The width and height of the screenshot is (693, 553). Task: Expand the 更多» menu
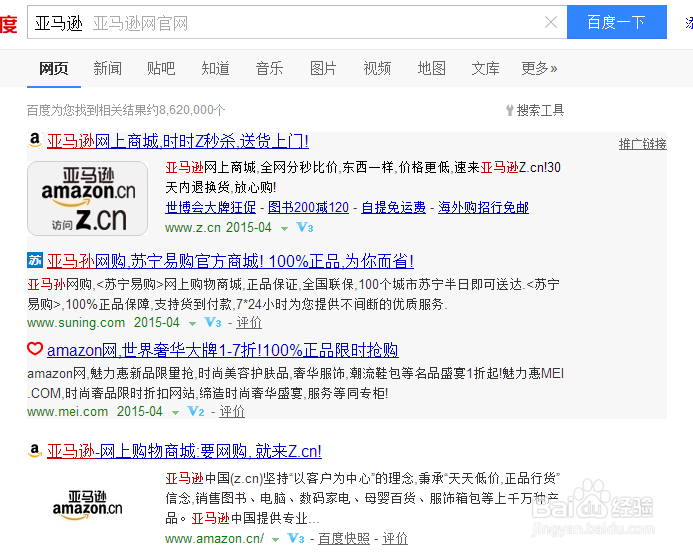tap(539, 69)
